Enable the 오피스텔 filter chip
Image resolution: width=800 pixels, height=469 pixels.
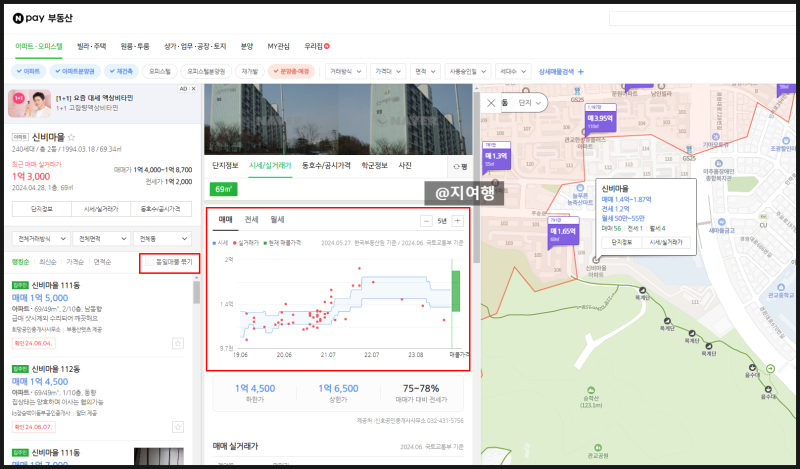[x=160, y=71]
